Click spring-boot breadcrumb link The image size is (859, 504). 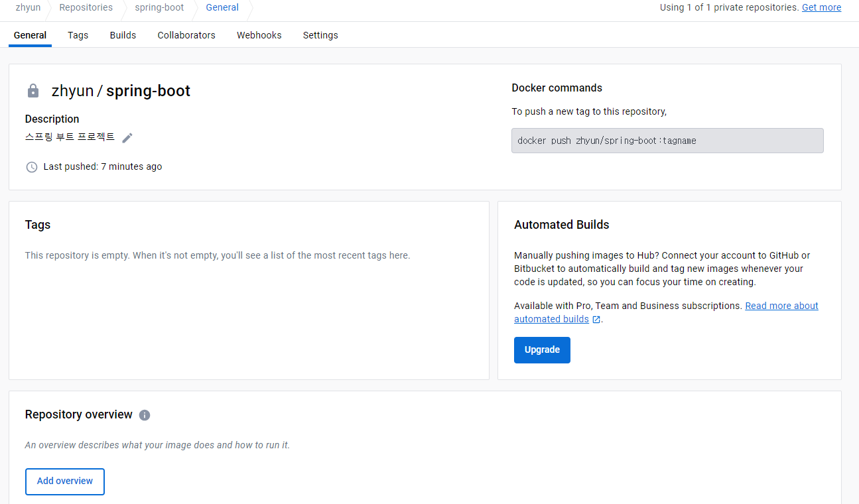pyautogui.click(x=159, y=7)
